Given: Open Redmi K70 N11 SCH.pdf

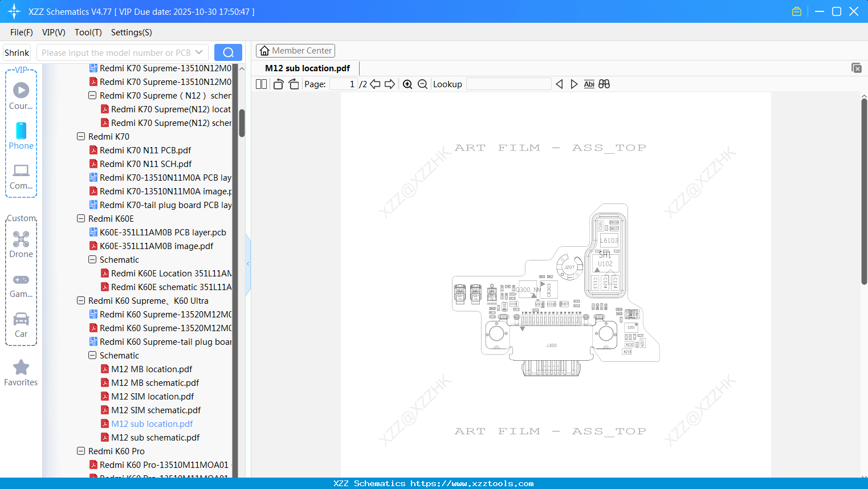Looking at the screenshot, I should [x=145, y=164].
